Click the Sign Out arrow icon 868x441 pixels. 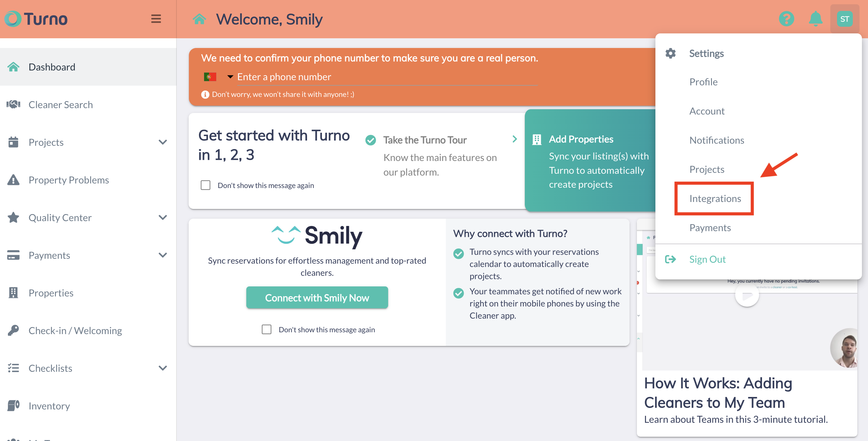(x=670, y=259)
